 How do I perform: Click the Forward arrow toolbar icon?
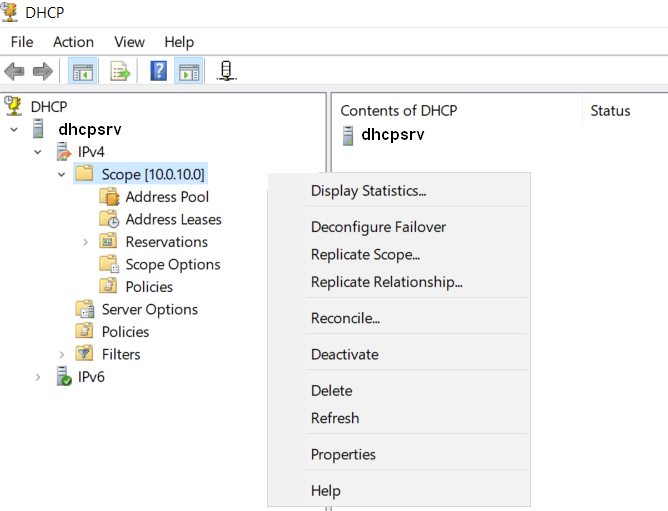pyautogui.click(x=43, y=71)
